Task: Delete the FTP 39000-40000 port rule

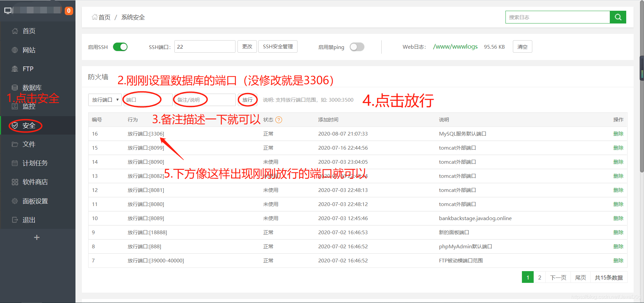Action: pyautogui.click(x=618, y=261)
